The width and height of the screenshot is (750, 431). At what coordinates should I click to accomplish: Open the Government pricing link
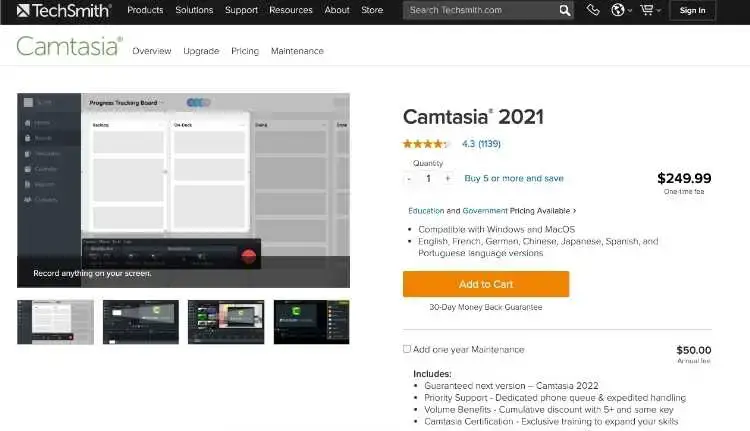tap(485, 210)
